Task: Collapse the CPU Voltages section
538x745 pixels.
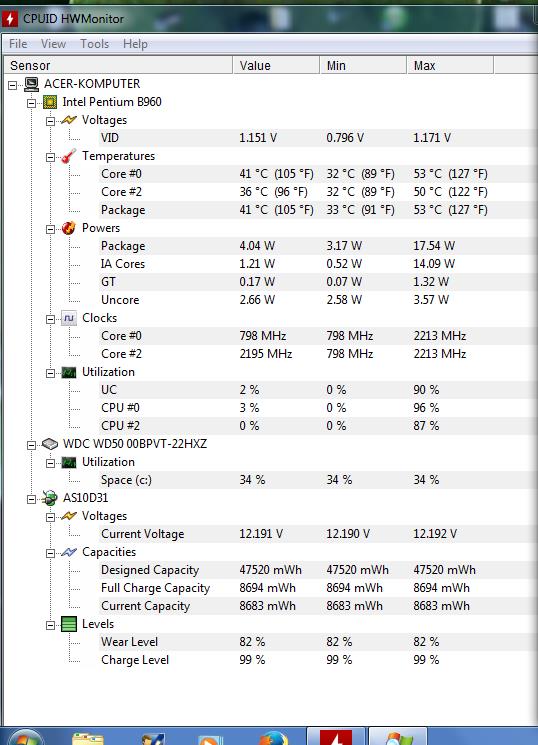Action: tap(50, 121)
